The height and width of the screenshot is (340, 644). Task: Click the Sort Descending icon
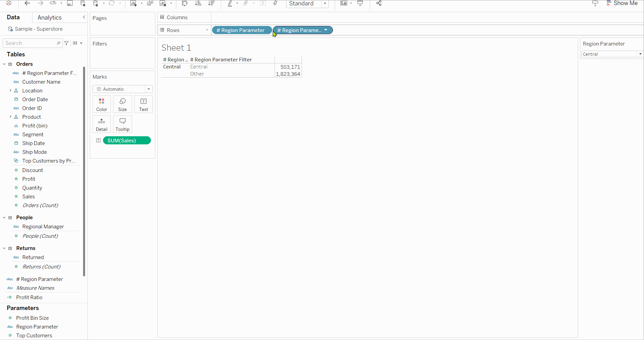pos(212,3)
